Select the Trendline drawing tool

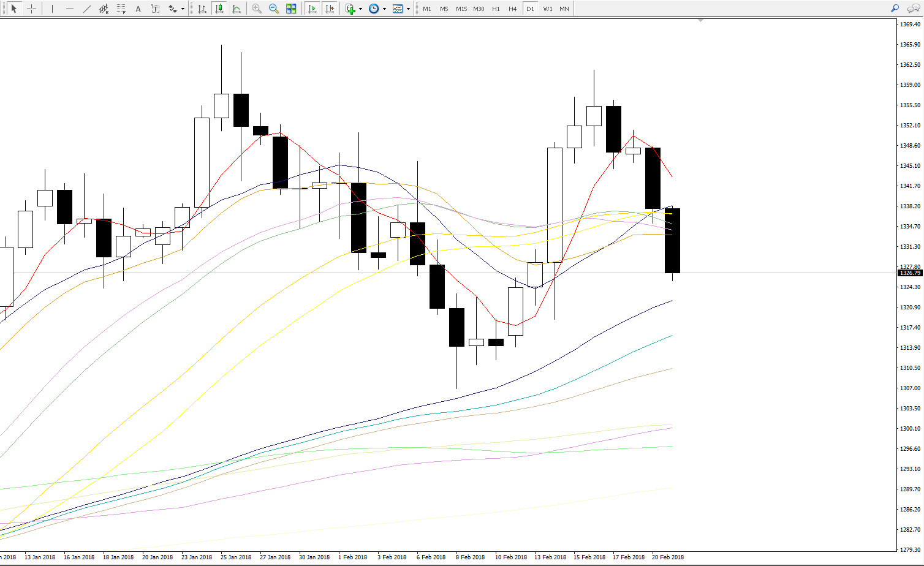point(86,9)
